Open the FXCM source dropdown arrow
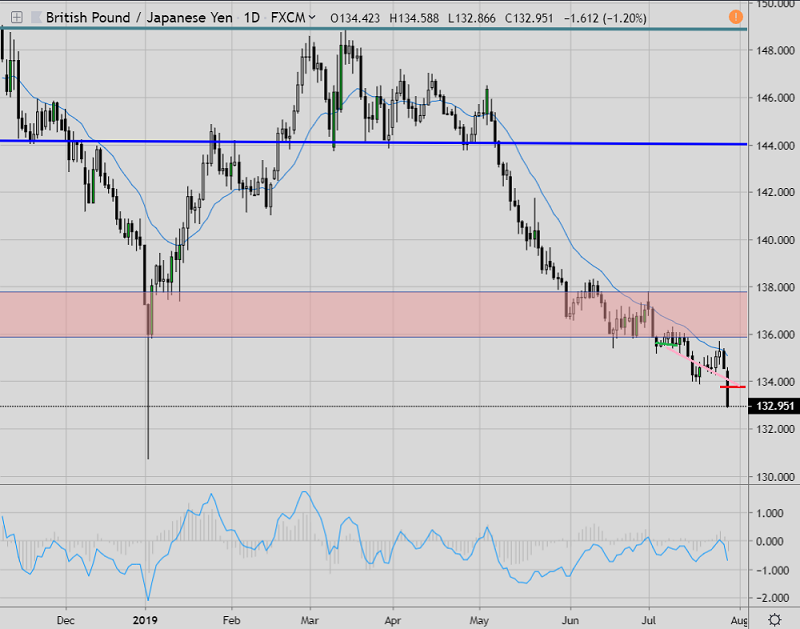Screen dimensions: 800x629 click(x=312, y=18)
